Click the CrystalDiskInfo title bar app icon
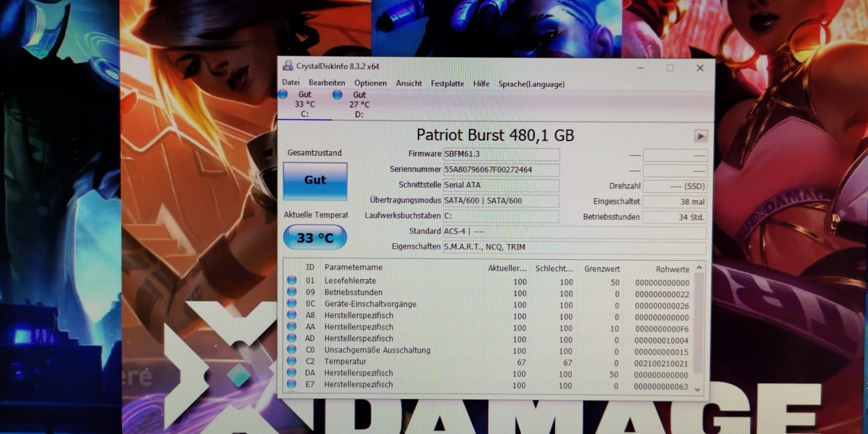868x434 pixels. (x=288, y=66)
